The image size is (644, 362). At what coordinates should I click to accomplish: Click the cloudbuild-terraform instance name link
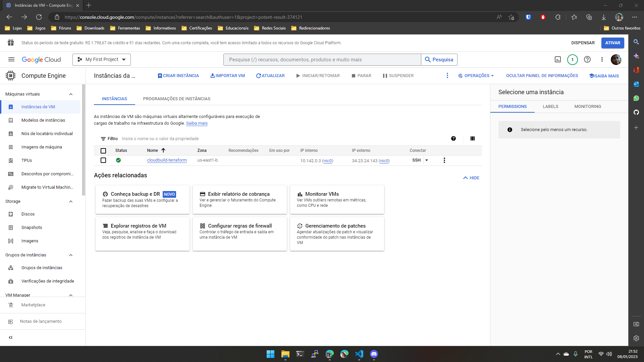click(x=167, y=160)
